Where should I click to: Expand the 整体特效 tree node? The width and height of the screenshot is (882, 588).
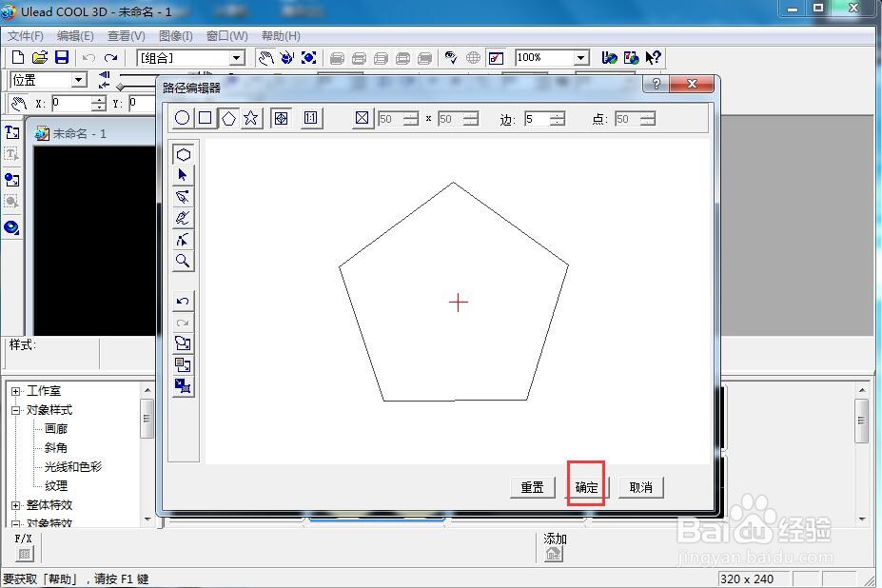pyautogui.click(x=16, y=505)
